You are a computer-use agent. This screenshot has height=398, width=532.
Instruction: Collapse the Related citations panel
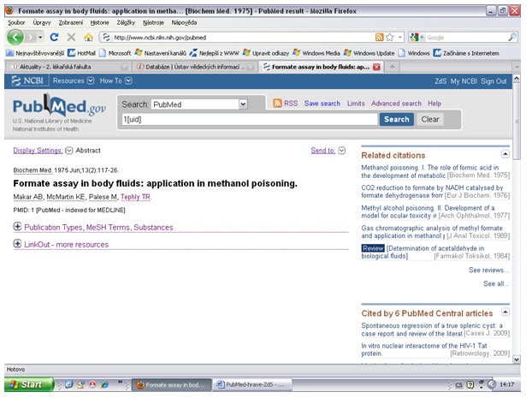point(505,154)
